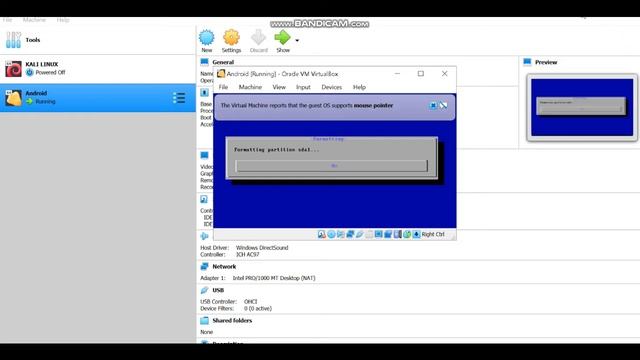Viewport: 640px width, 360px height.
Task: Click the Android VM preview thumbnail
Action: (x=582, y=107)
